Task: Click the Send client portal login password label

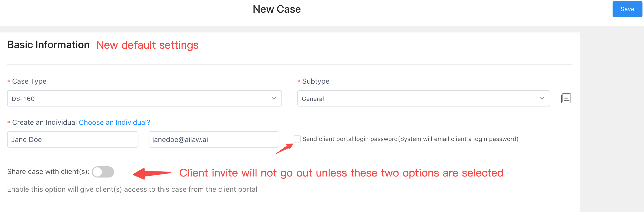Action: point(410,139)
